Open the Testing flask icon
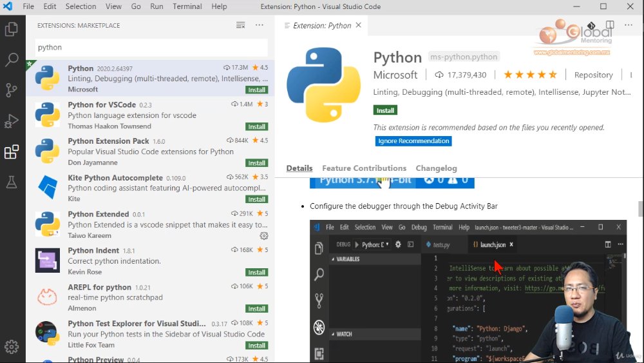This screenshot has width=644, height=363. (12, 182)
